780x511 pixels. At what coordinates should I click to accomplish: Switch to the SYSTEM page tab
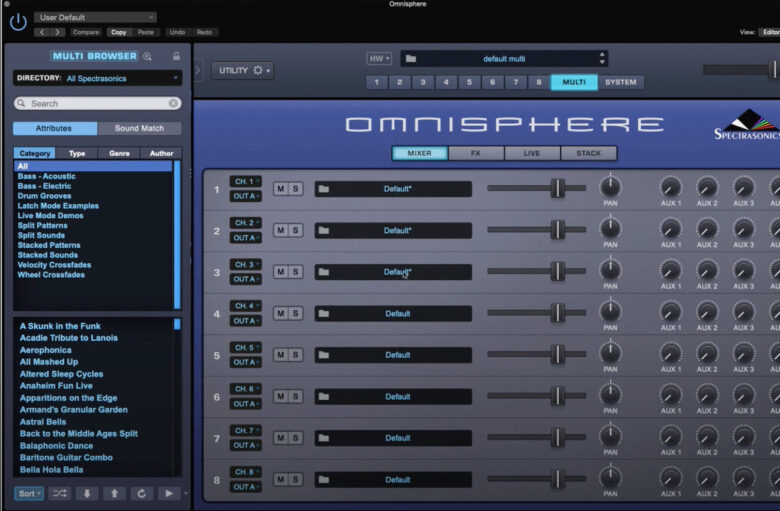tap(621, 82)
